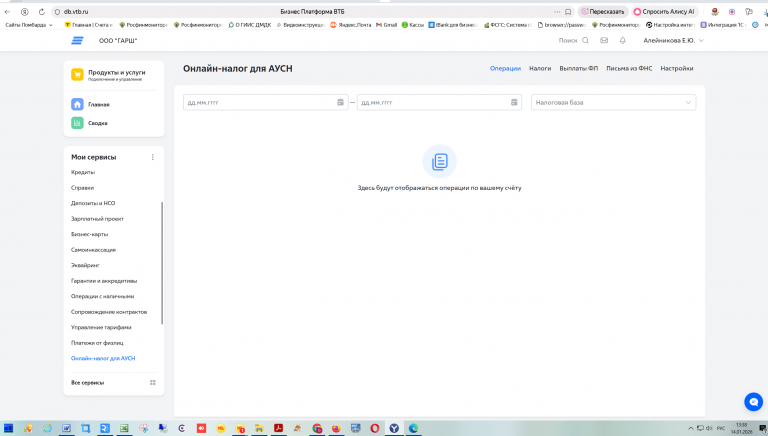768x436 pixels.
Task: Reload the page in browser
Action: pos(42,12)
